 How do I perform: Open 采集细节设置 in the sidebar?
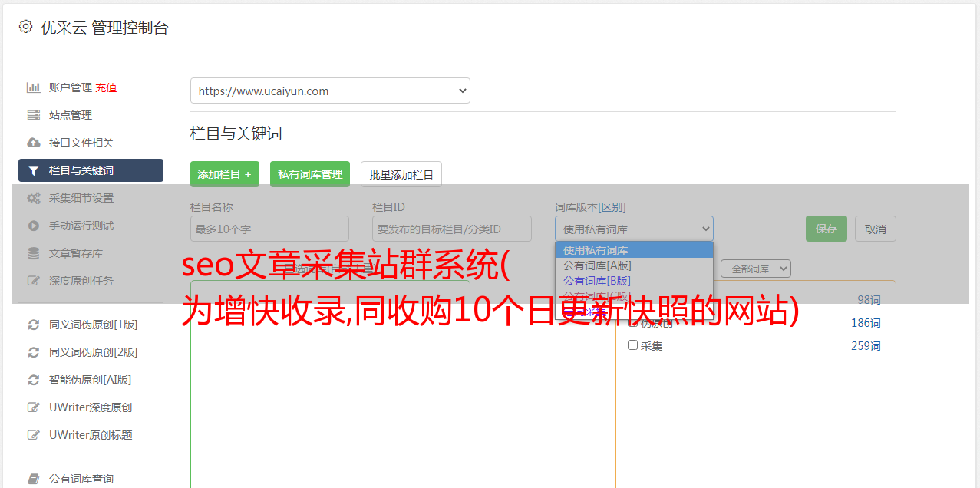81,198
